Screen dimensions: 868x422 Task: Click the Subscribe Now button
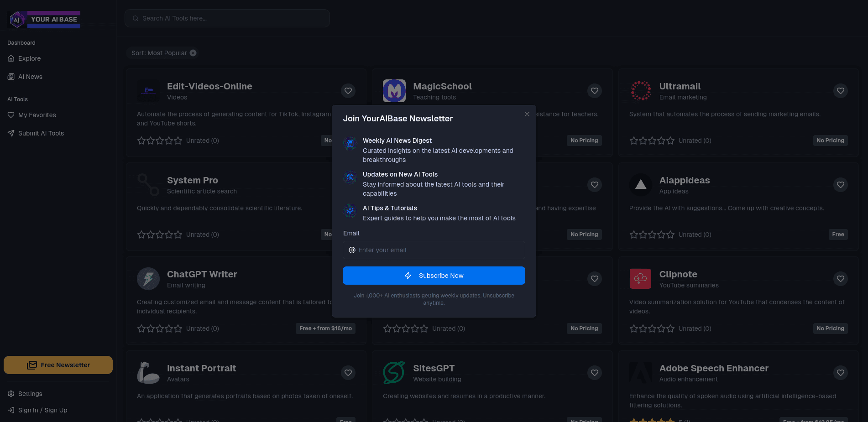tap(434, 276)
